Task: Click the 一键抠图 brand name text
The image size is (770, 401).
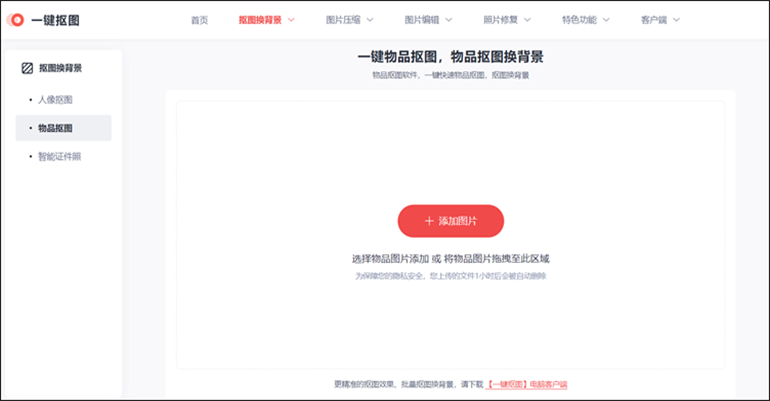Action: click(55, 20)
